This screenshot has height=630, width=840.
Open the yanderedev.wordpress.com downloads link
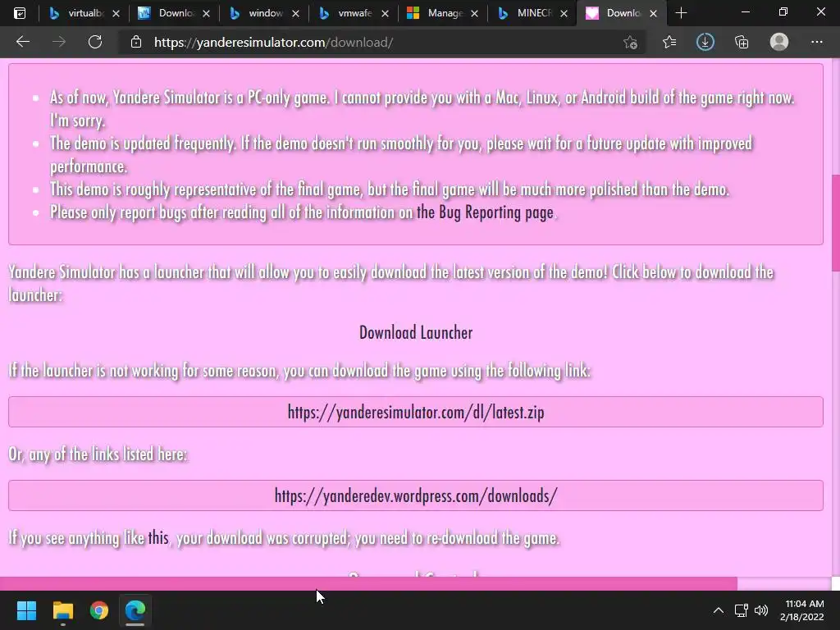416,495
